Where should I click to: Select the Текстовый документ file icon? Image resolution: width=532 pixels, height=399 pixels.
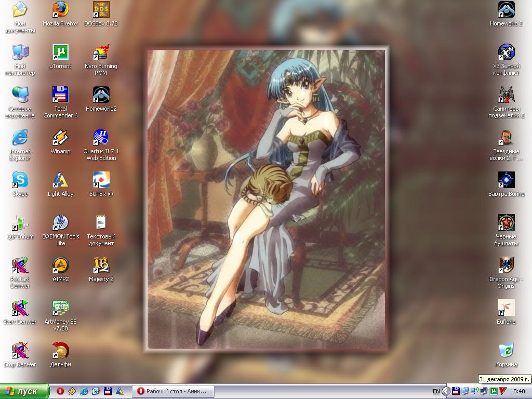(x=101, y=231)
